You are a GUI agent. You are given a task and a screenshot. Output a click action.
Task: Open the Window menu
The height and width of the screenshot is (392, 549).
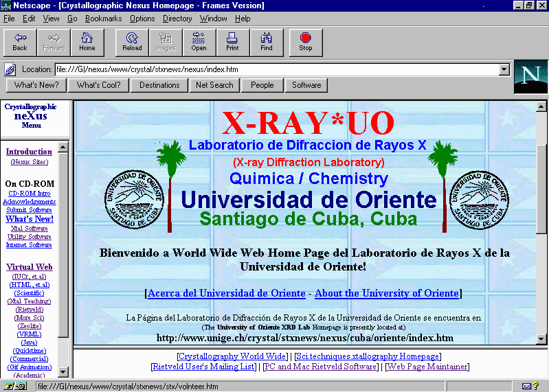click(x=213, y=19)
